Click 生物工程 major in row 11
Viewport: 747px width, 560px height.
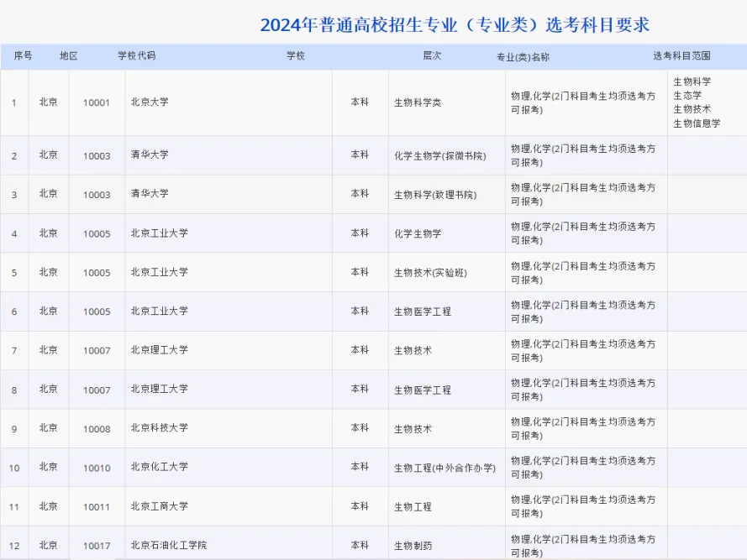pos(413,507)
